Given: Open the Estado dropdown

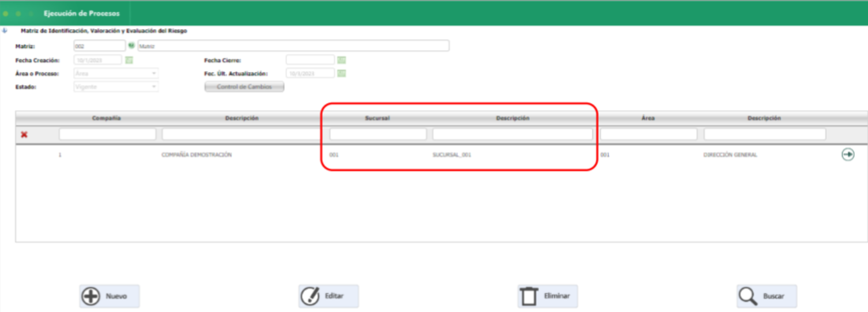Looking at the screenshot, I should point(116,87).
